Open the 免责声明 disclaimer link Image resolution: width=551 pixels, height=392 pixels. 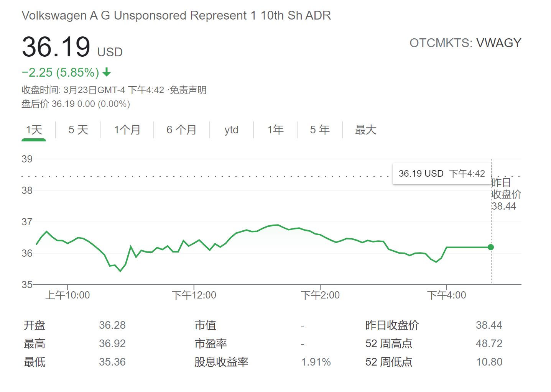(x=188, y=90)
